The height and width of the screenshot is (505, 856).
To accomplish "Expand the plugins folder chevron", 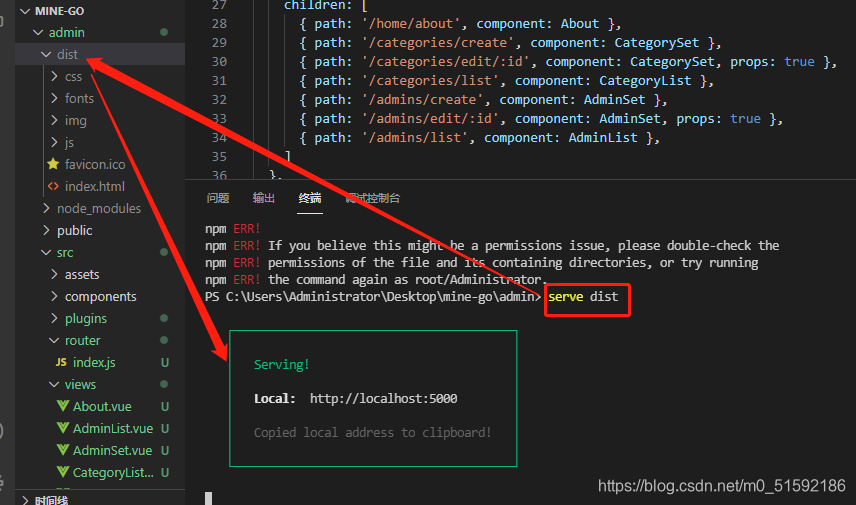I will click(54, 318).
